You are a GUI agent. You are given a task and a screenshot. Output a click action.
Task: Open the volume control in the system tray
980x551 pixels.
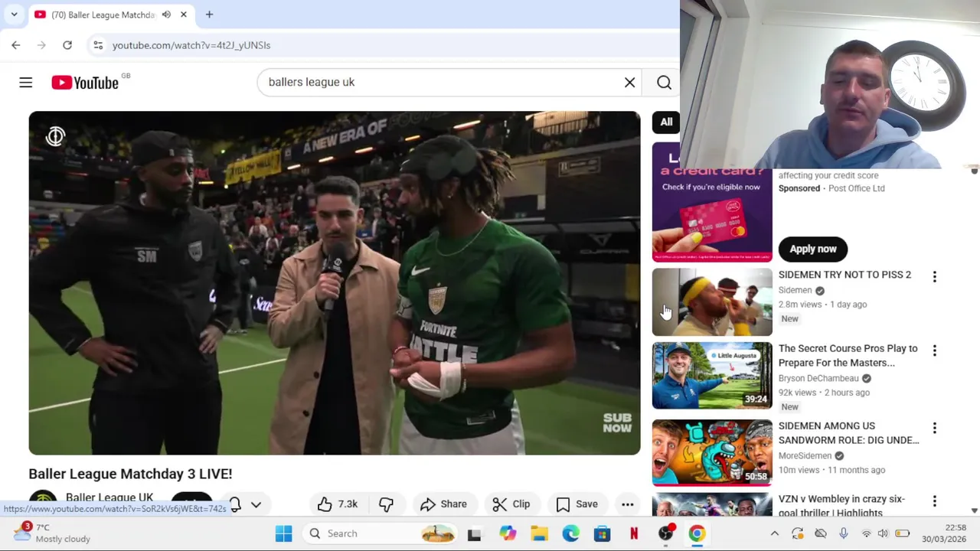coord(883,533)
